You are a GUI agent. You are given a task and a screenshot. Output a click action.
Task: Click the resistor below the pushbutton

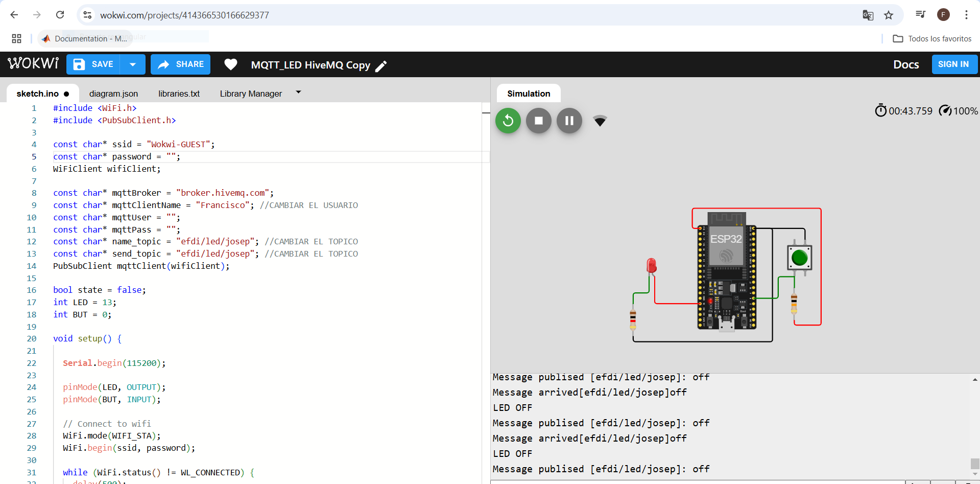click(x=794, y=303)
